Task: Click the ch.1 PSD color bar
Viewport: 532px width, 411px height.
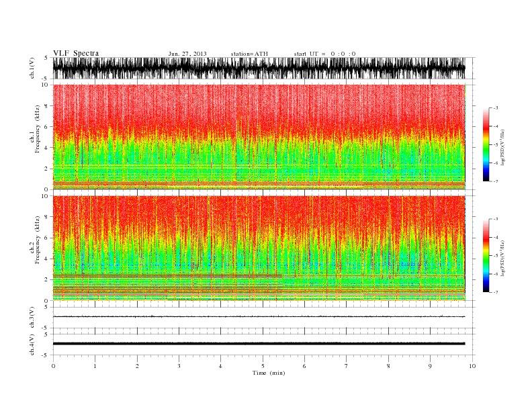Action: pos(486,145)
